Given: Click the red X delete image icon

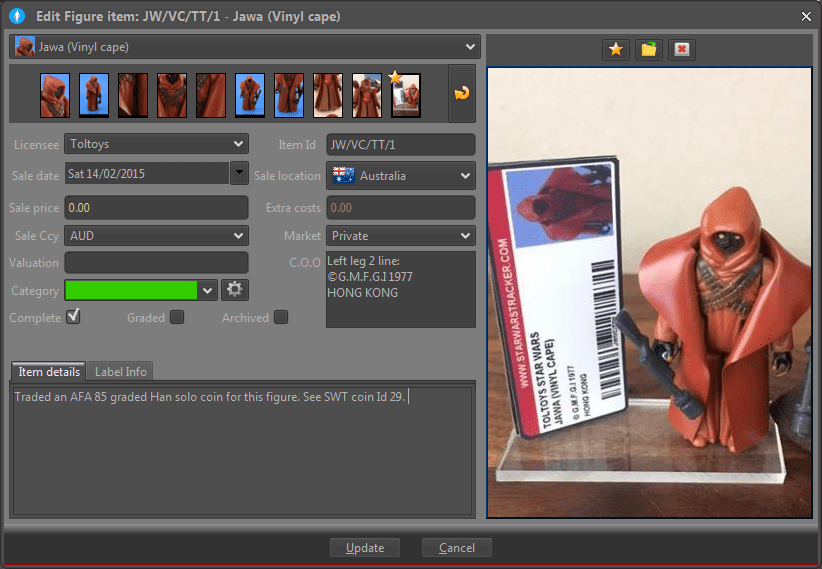Looking at the screenshot, I should [681, 49].
